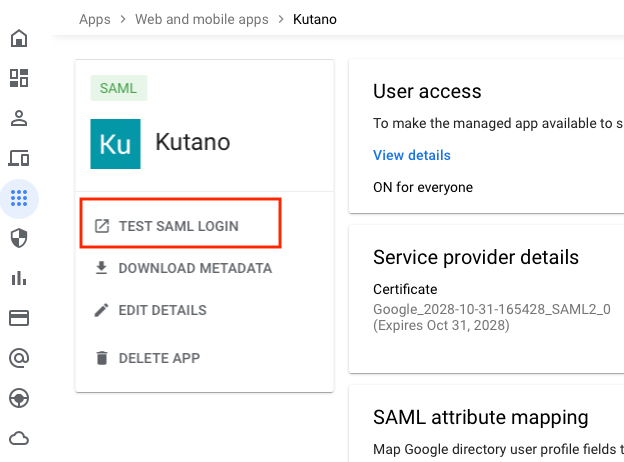
Task: Open the steering wheel Rules icon
Action: coord(19,398)
